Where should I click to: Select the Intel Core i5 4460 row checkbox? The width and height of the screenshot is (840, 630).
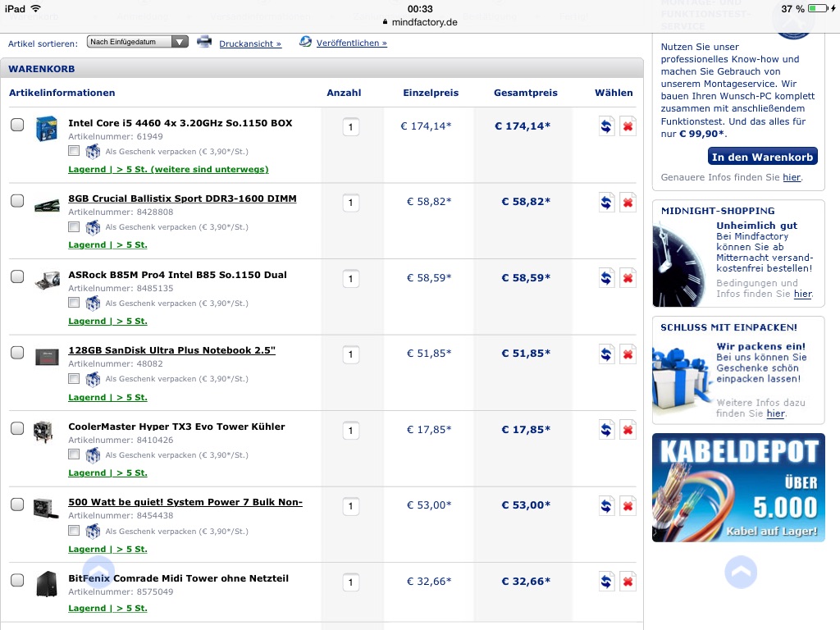[x=17, y=125]
